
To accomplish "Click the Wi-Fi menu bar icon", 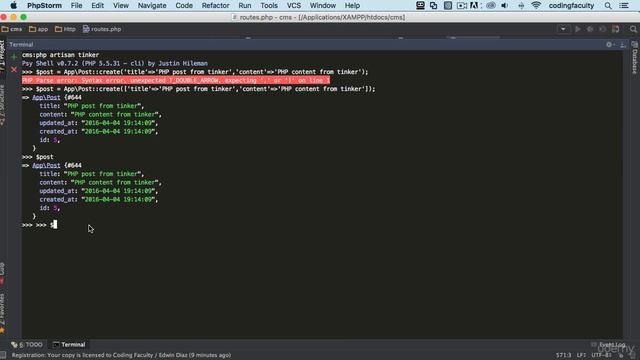I will (x=536, y=5).
